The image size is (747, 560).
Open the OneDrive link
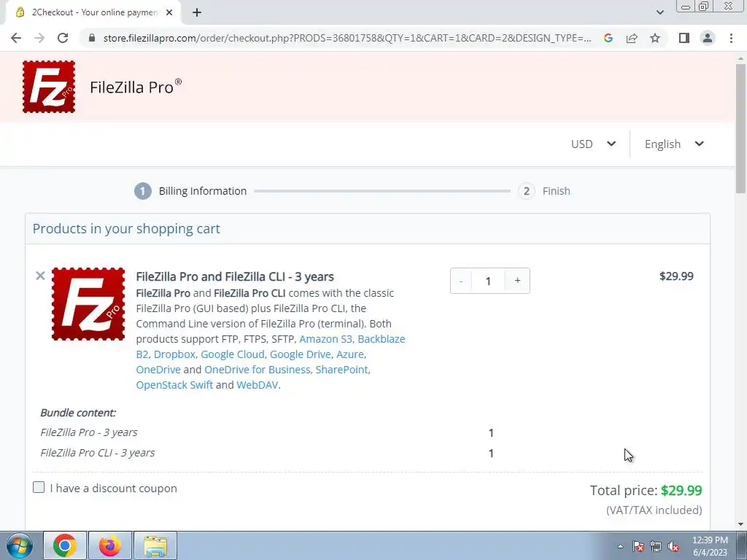[x=158, y=370]
